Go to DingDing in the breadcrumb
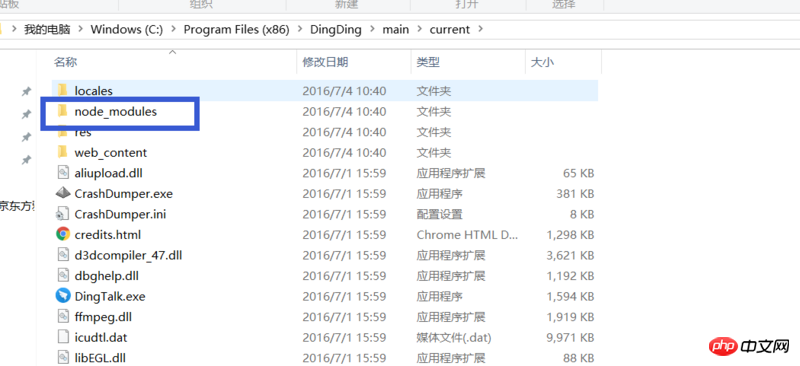Image resolution: width=800 pixels, height=366 pixels. pos(336,30)
